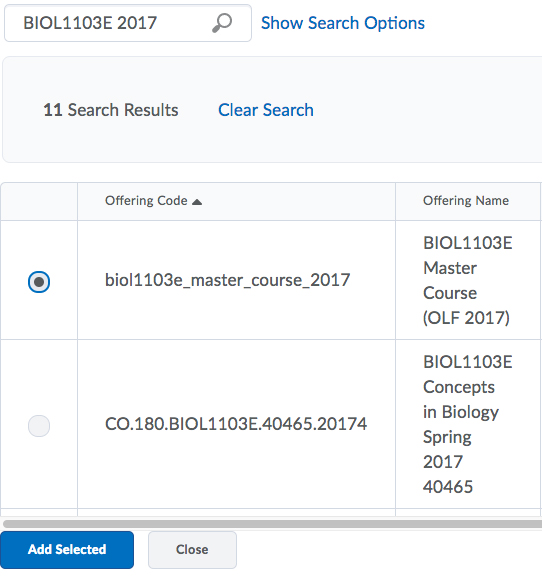Click the biol1103e_master_course_2017 offering code
The image size is (542, 576).
tap(227, 280)
